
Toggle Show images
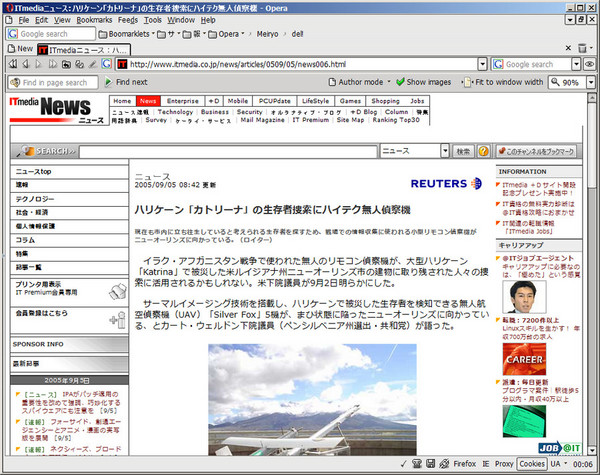424,82
